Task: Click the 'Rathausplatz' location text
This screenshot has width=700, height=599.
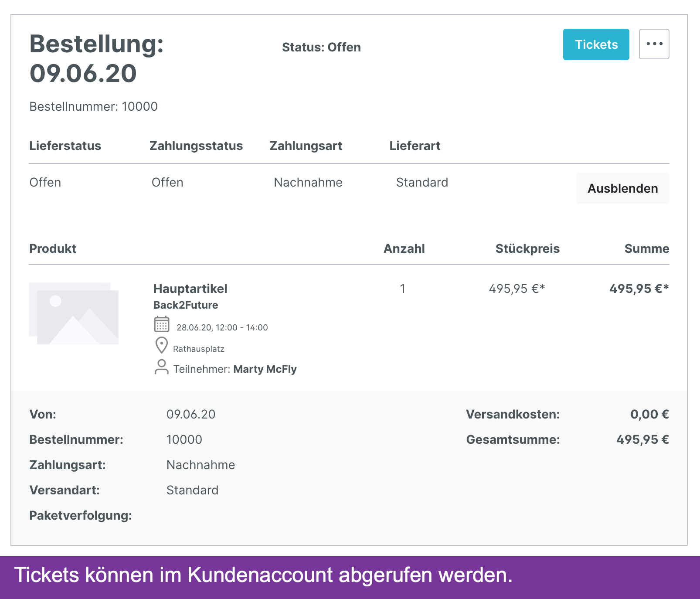Action: click(199, 349)
